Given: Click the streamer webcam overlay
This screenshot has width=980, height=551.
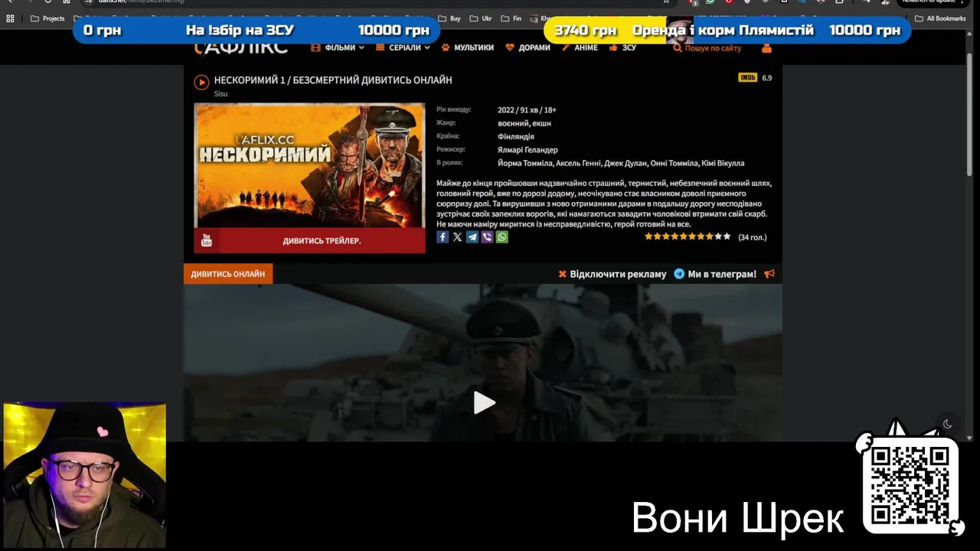Looking at the screenshot, I should (x=84, y=475).
